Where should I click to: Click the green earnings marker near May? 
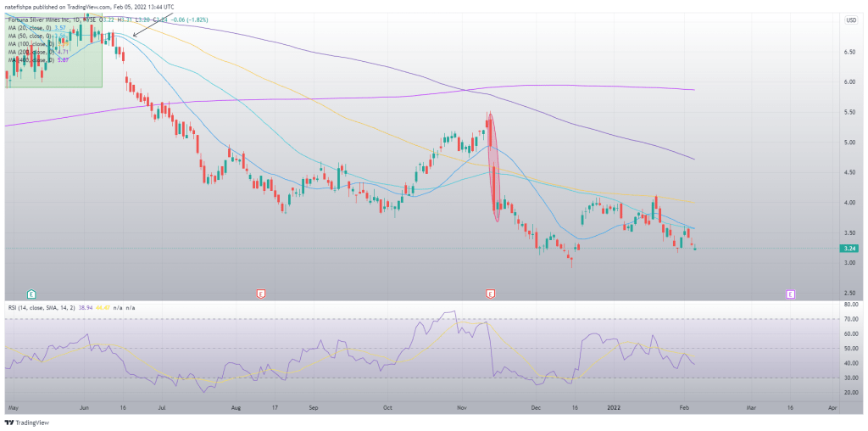[31, 294]
